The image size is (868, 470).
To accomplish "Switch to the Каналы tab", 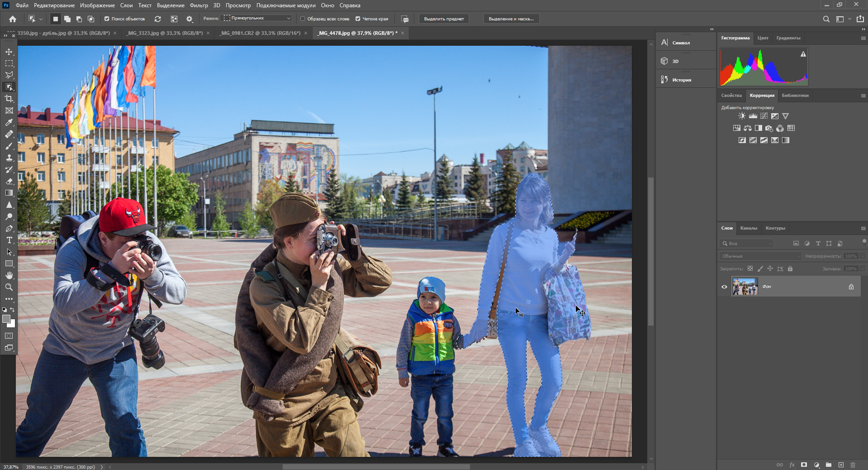I will [x=749, y=228].
